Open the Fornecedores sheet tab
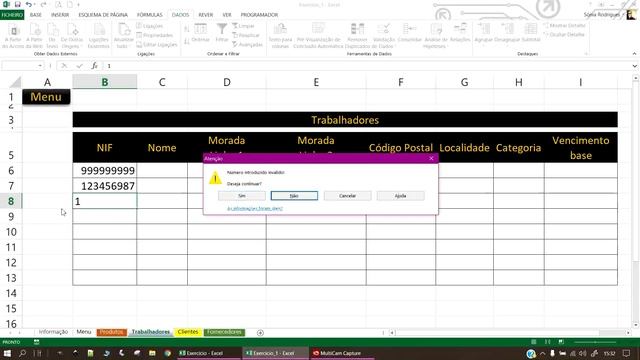The height and width of the screenshot is (360, 640). click(224, 332)
